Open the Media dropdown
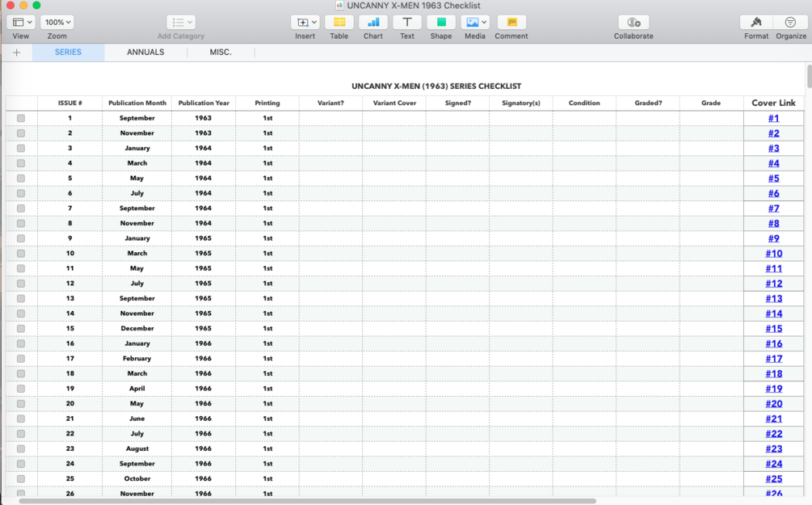This screenshot has width=812, height=505. [475, 23]
